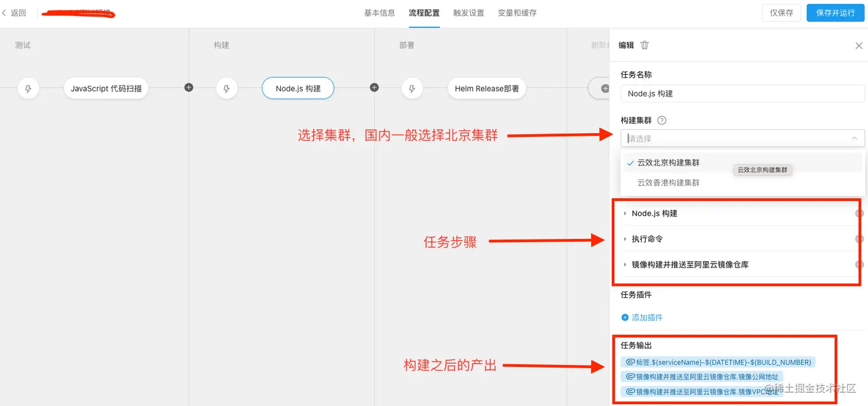Open the 构建集群 dropdown
Viewport: 868px width, 406px height.
tap(742, 138)
